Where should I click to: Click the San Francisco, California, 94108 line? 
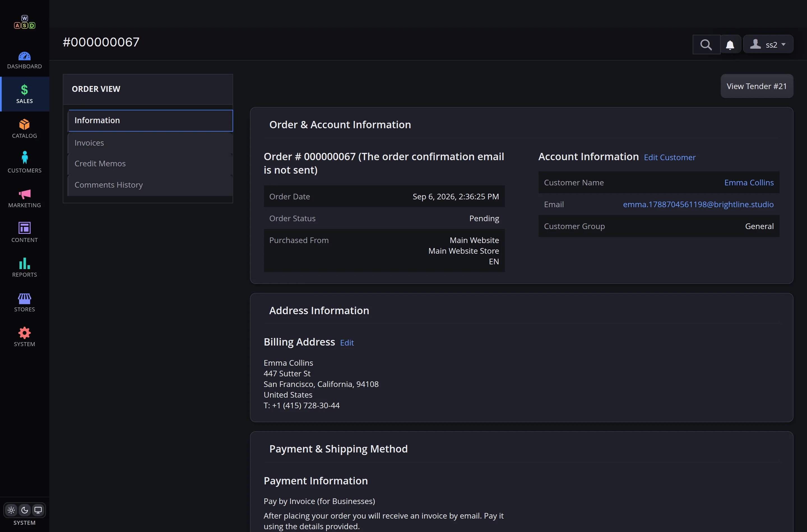point(321,384)
